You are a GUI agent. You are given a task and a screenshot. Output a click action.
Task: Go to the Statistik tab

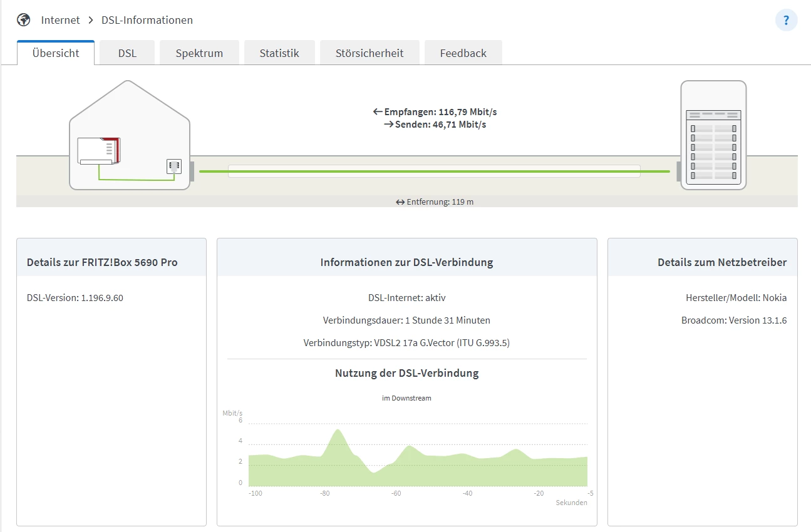pyautogui.click(x=279, y=53)
